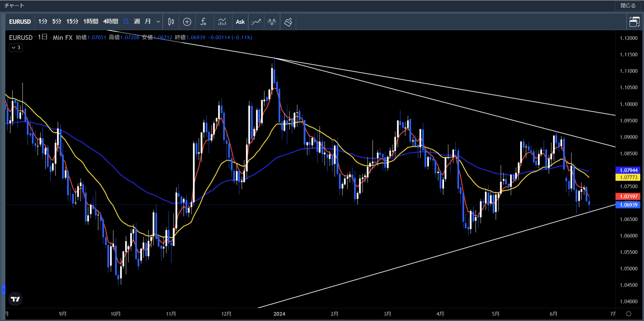Click the チャート window title
This screenshot has width=644, height=321.
14,6
